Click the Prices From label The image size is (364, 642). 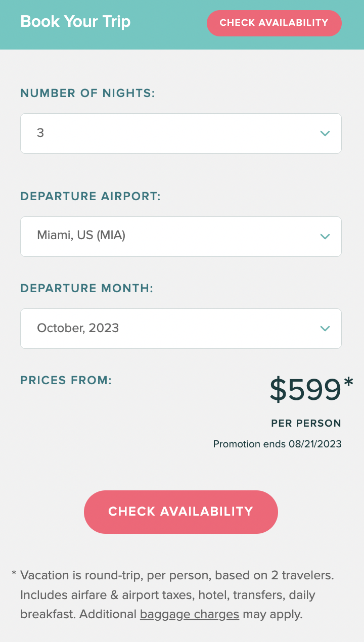click(x=66, y=381)
